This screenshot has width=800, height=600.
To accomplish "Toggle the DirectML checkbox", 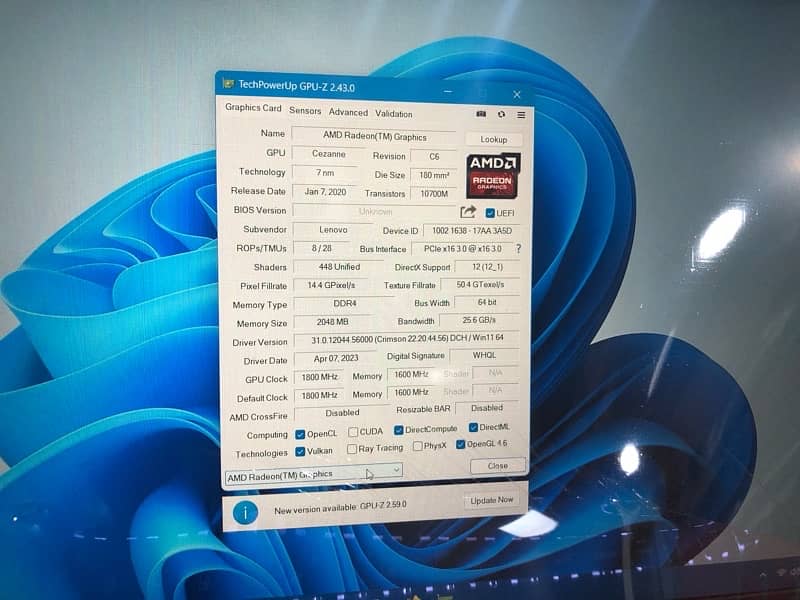I will (473, 427).
